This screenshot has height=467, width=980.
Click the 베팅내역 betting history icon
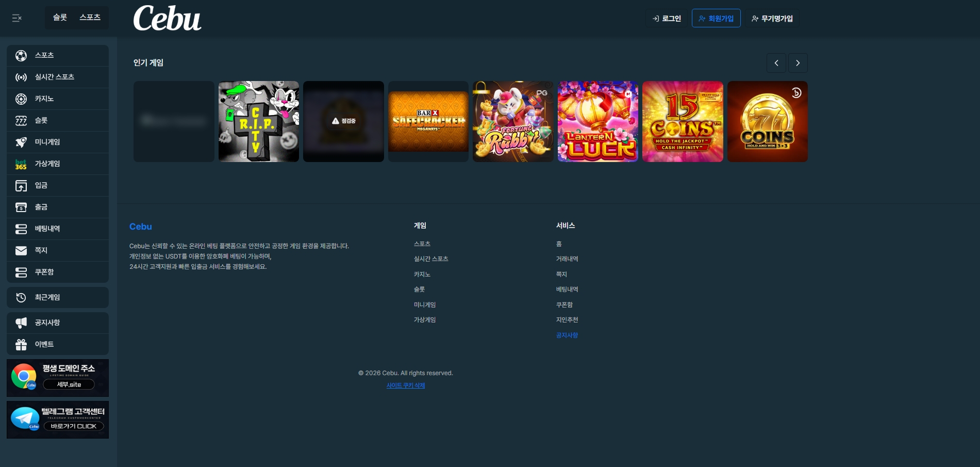pos(21,229)
